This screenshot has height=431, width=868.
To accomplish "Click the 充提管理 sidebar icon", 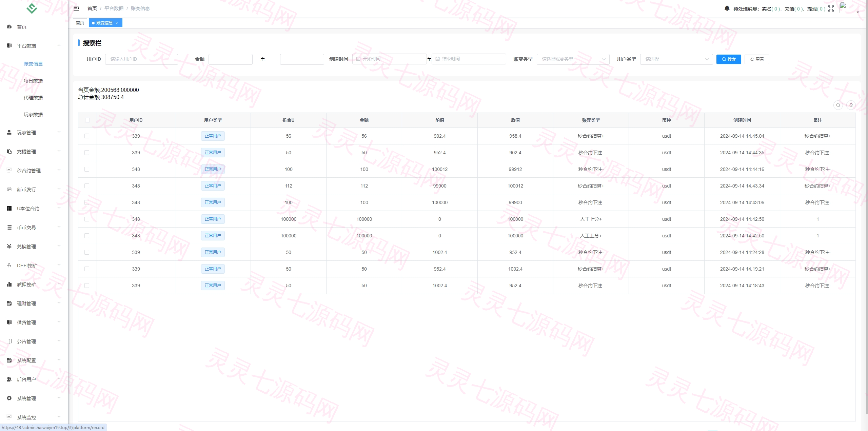I will (9, 151).
